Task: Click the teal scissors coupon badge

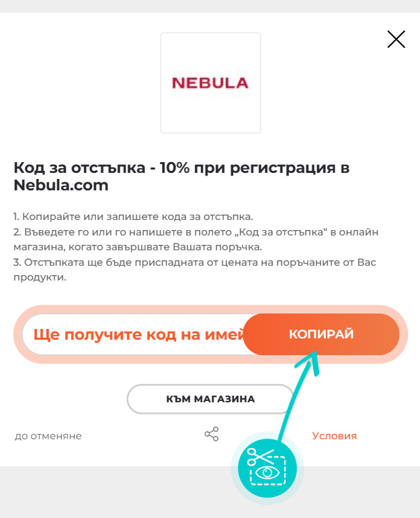Action: 267,468
